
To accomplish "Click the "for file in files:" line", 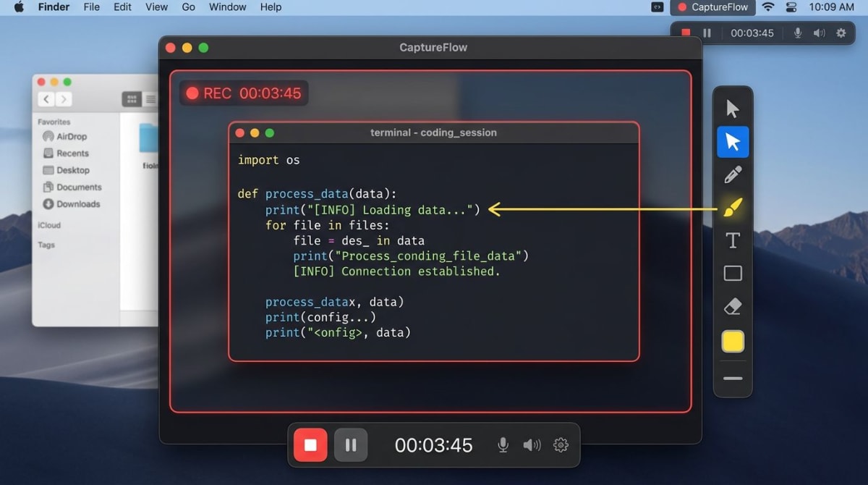I will point(327,225).
